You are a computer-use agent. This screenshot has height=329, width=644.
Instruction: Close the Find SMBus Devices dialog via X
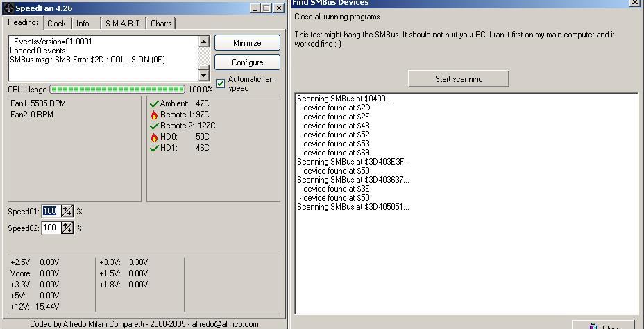click(x=634, y=3)
